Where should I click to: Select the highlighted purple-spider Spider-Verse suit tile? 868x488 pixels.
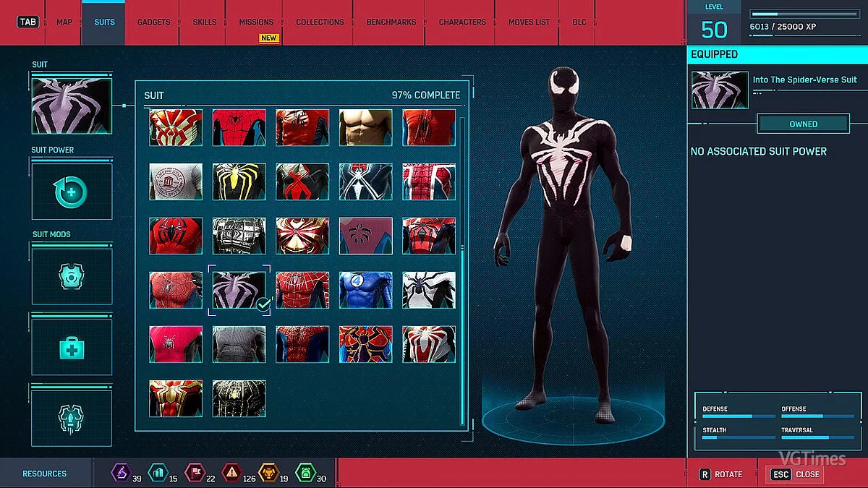coord(239,290)
